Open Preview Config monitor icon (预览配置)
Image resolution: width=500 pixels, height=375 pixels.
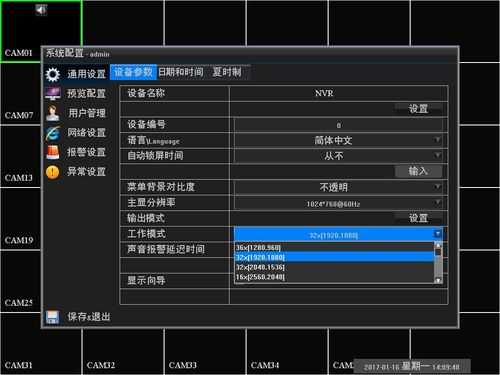53,94
